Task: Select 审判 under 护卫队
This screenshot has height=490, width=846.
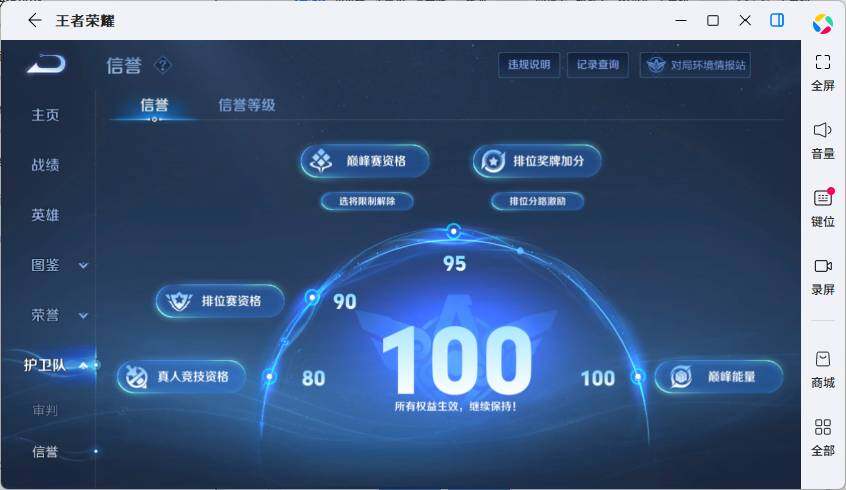Action: click(x=45, y=410)
